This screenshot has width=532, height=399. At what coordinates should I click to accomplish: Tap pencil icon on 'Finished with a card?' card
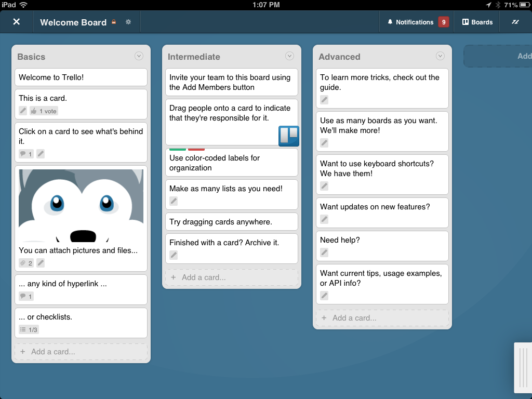point(174,255)
